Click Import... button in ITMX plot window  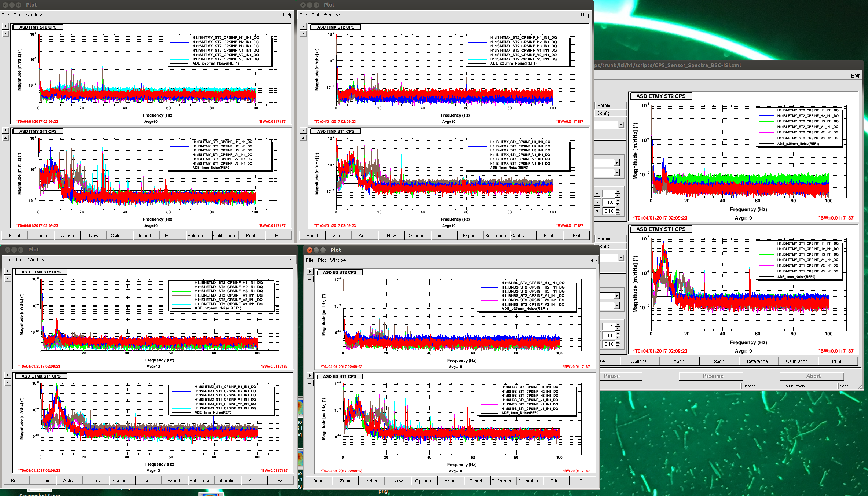click(444, 236)
